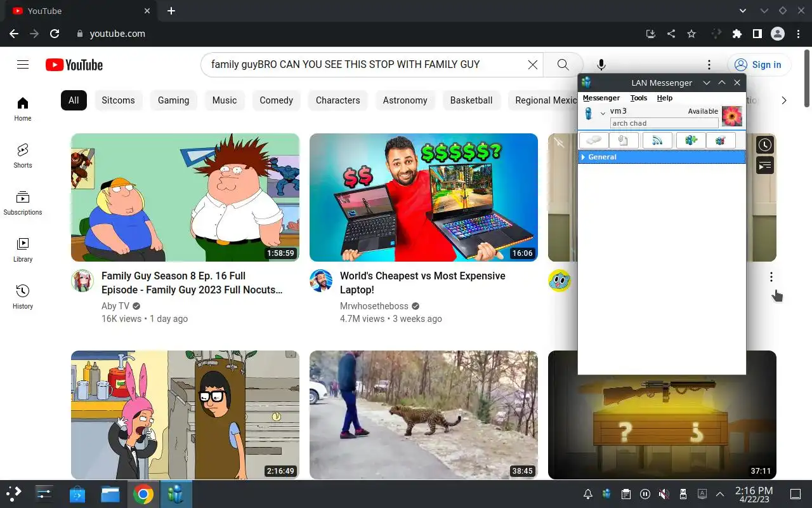Select the Gaming filter chip
Screen dimensions: 812x508
click(x=174, y=100)
